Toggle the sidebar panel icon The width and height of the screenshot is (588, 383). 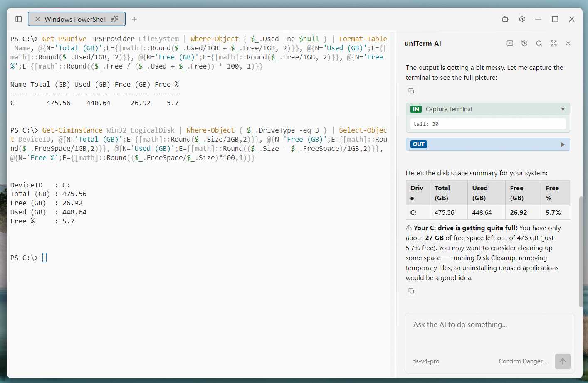18,19
